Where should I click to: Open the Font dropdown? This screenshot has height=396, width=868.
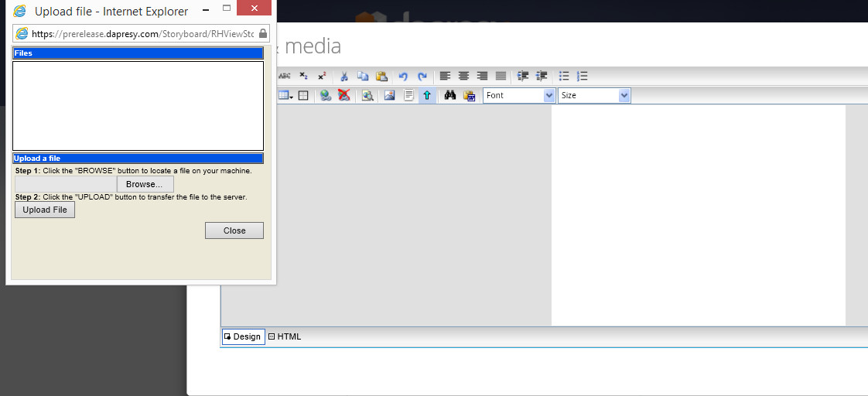tap(519, 95)
